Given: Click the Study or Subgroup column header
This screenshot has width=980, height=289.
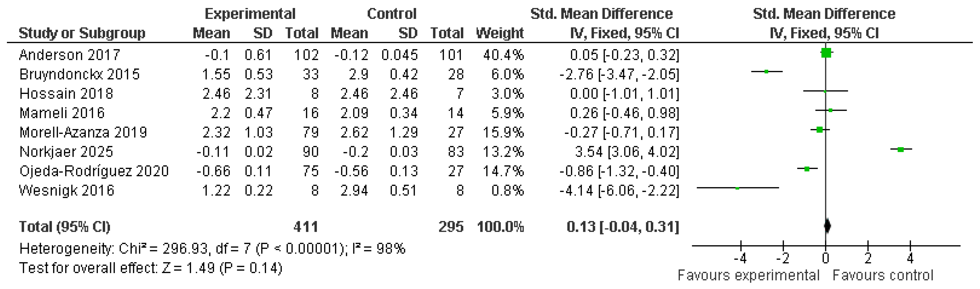Looking at the screenshot, I should coord(82,34).
